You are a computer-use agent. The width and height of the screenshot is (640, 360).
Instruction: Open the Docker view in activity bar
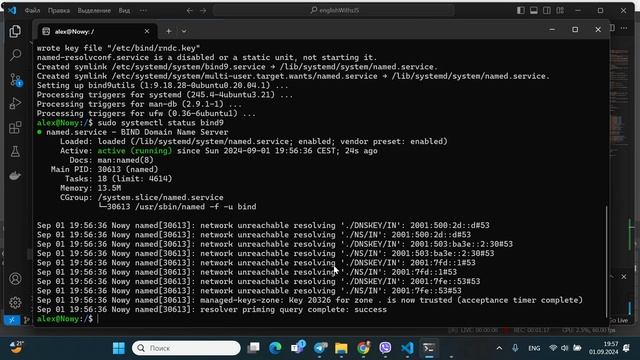tap(15, 176)
